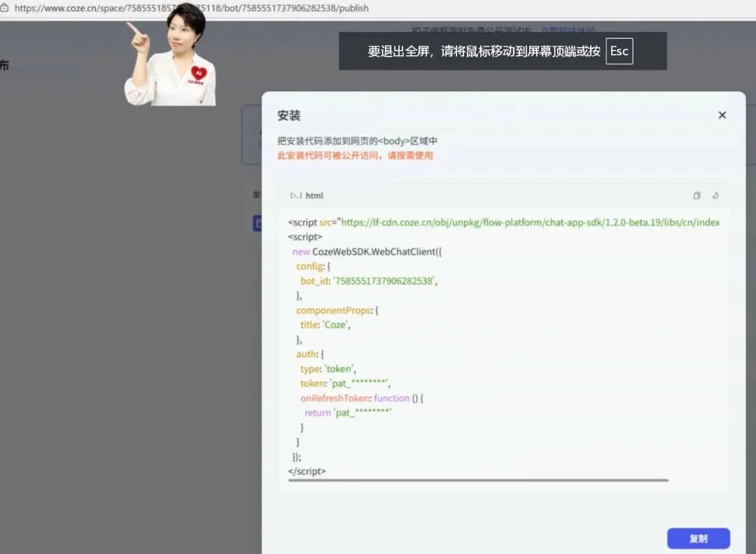The width and height of the screenshot is (756, 554).
Task: Click the 安装 dialog title
Action: pyautogui.click(x=289, y=116)
